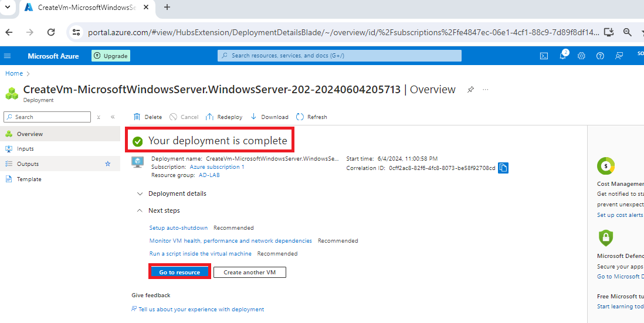
Task: Click the Home breadcrumb link
Action: (14, 73)
